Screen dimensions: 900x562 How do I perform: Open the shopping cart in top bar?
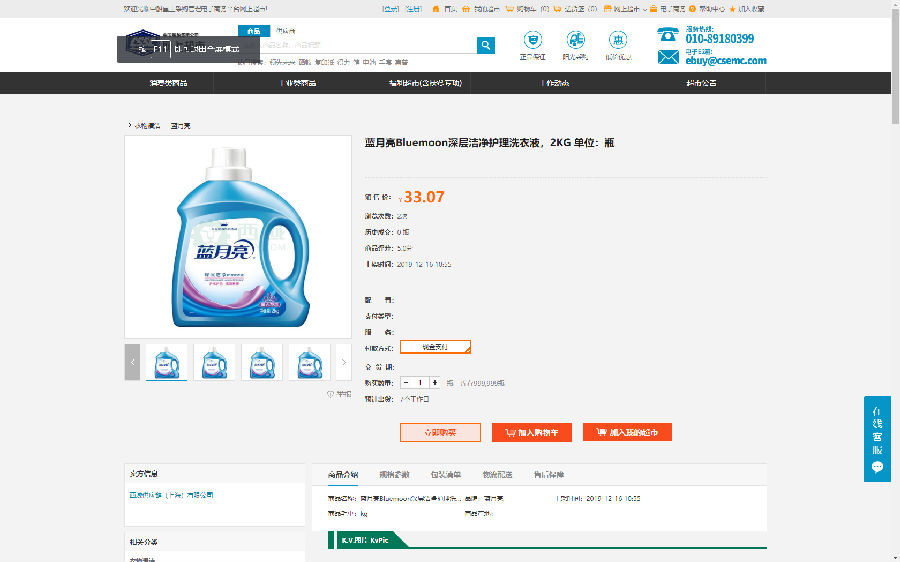(527, 9)
